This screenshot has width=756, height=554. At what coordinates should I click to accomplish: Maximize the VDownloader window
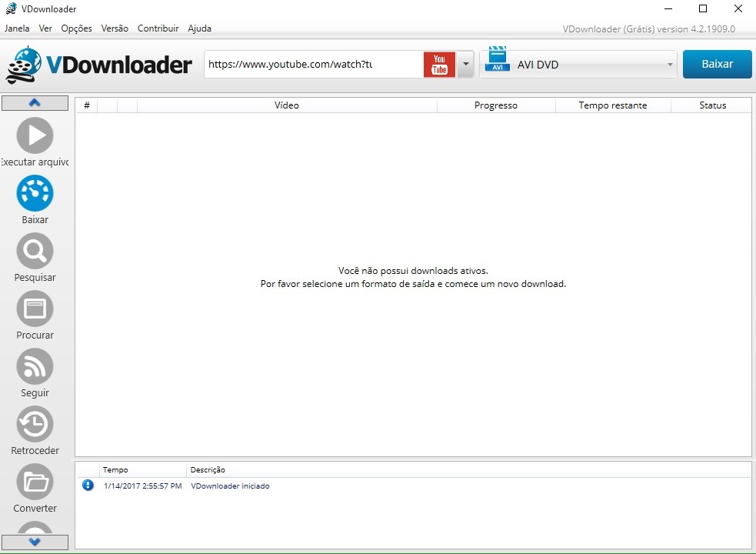703,8
